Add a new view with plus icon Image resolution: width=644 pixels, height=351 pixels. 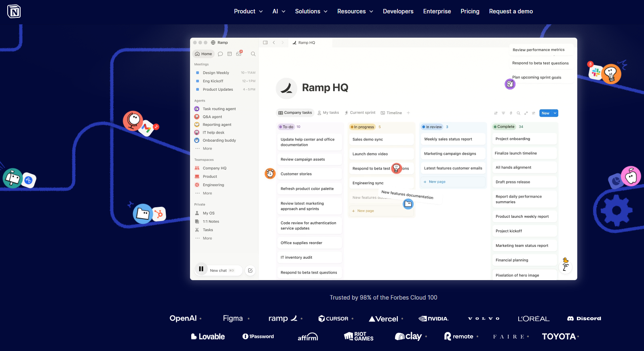408,113
